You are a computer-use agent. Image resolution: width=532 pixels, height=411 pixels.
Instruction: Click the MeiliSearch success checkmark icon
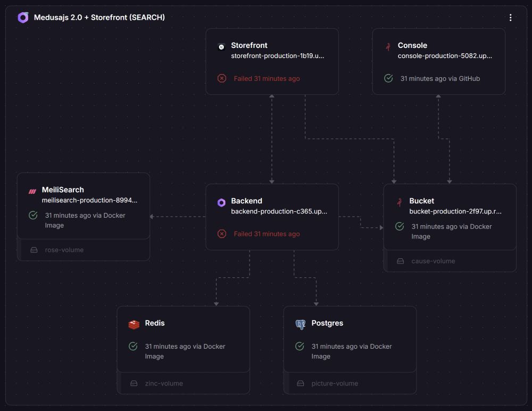click(33, 215)
